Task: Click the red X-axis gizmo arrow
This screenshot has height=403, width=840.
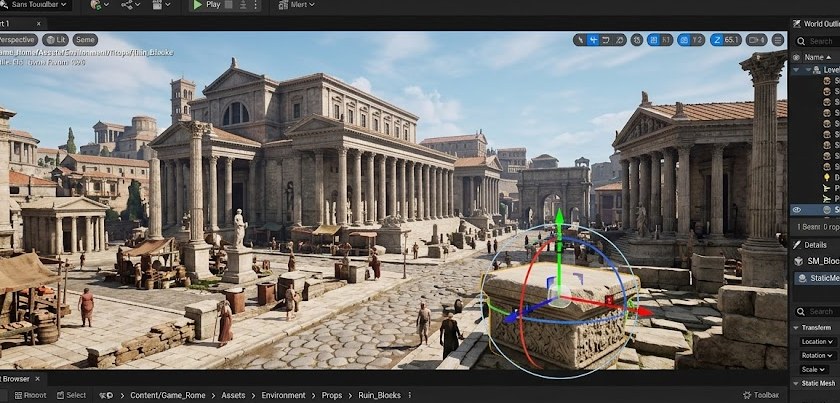Action: click(x=643, y=311)
